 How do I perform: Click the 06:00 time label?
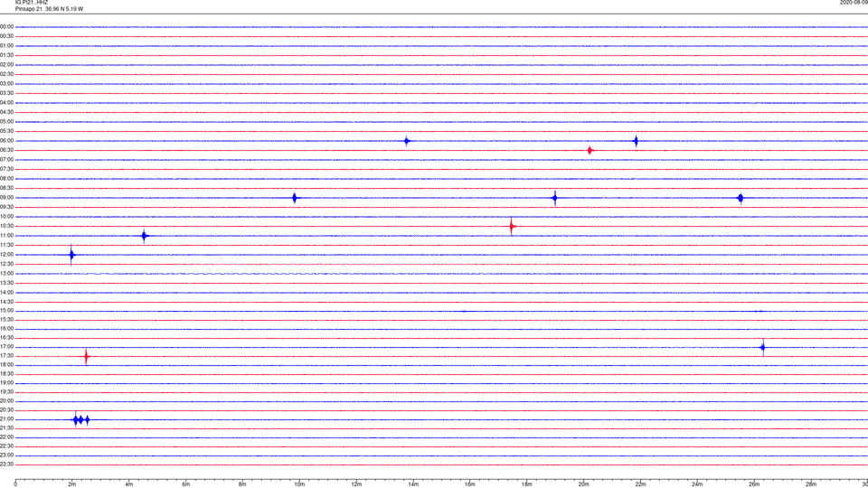[x=6, y=141]
